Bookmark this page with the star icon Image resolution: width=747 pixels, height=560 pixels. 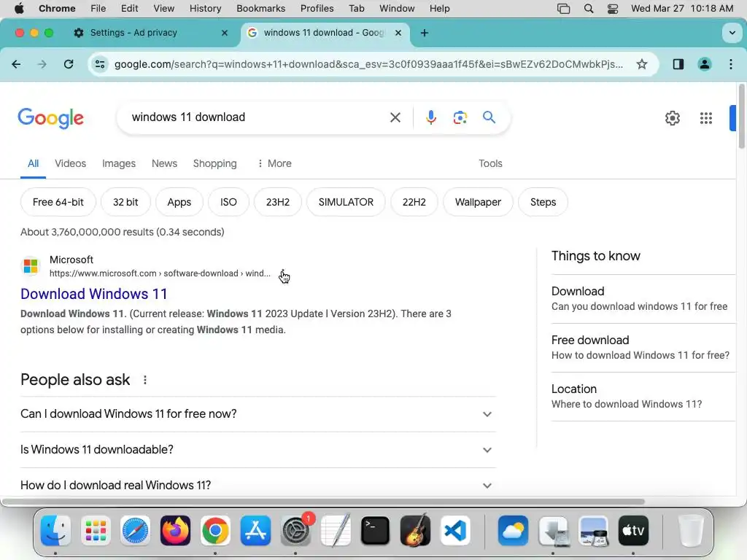click(x=642, y=64)
